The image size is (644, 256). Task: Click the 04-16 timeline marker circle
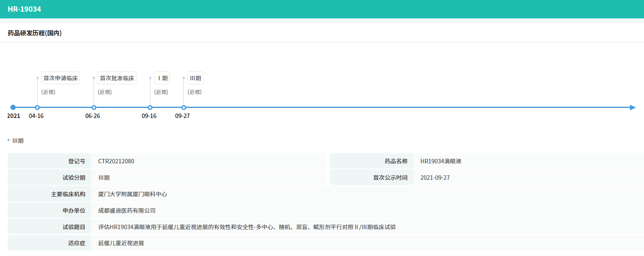(x=37, y=108)
